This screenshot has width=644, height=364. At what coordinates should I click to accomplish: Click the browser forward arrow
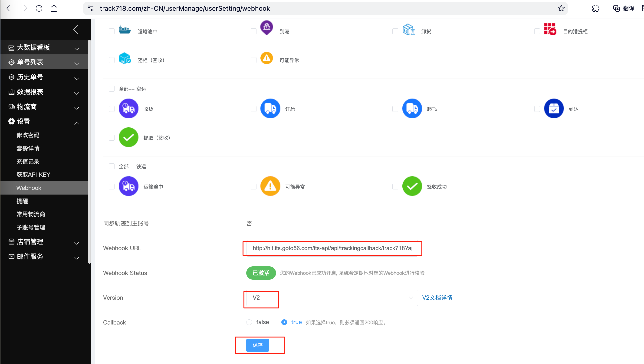tap(24, 8)
